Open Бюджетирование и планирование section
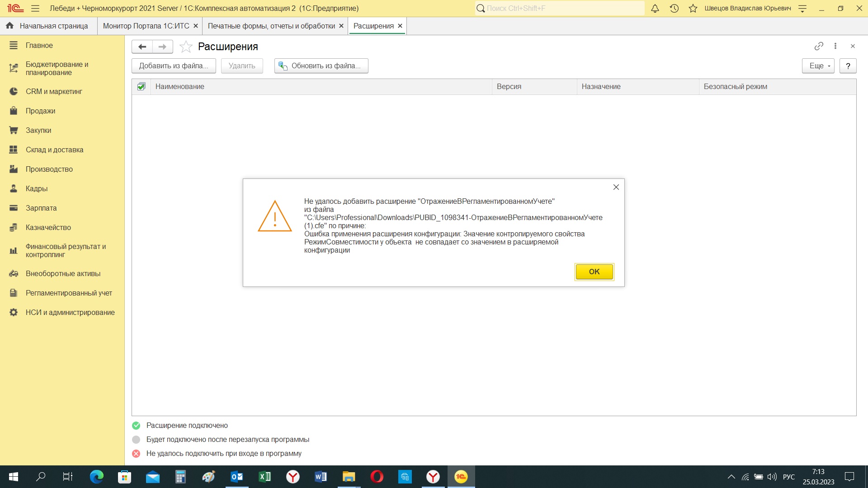Screen dimensions: 868x488 (x=62, y=68)
